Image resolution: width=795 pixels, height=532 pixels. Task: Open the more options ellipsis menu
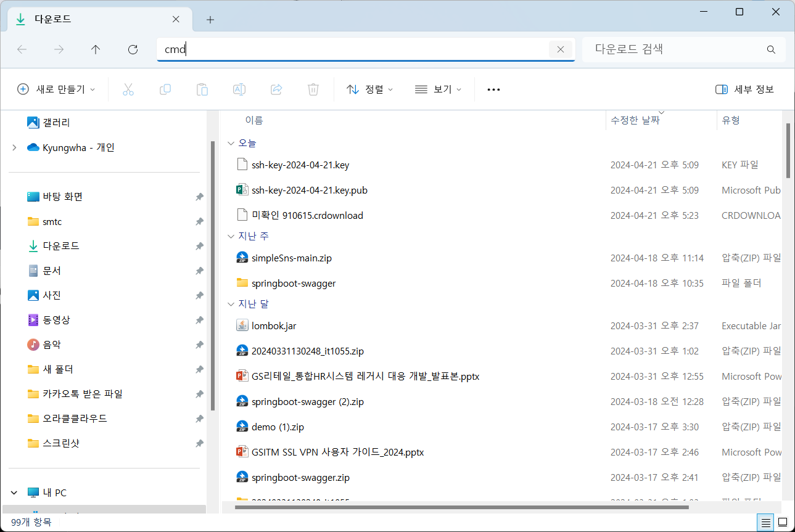493,89
